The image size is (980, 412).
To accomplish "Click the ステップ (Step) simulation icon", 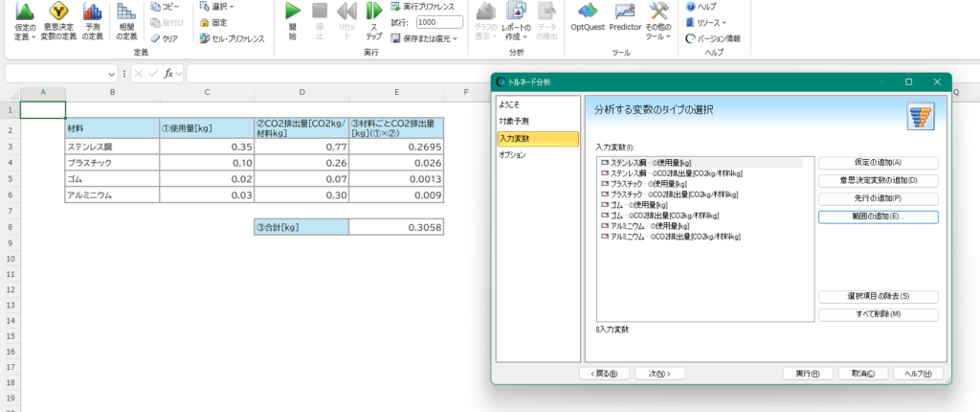I will [374, 13].
